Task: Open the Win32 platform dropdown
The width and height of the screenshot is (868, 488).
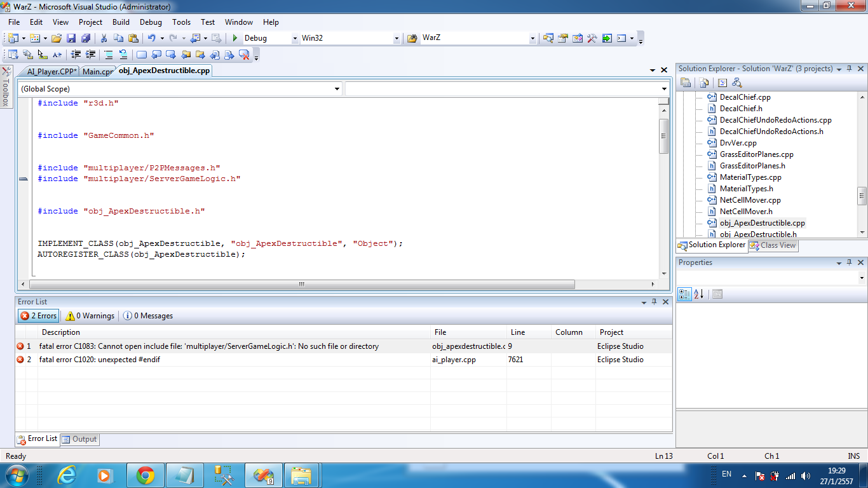Action: (x=397, y=39)
